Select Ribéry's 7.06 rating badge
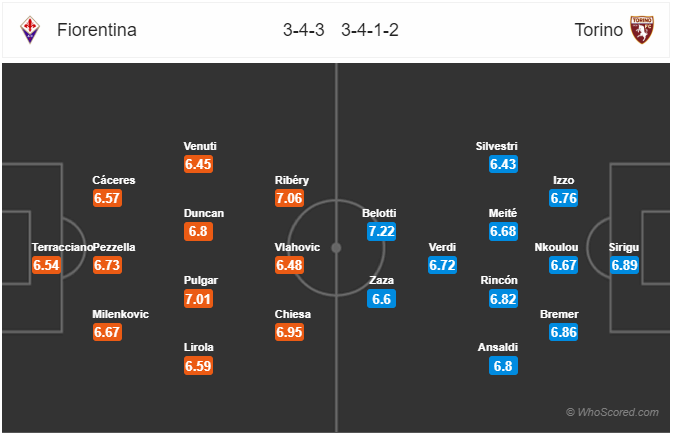Screen dimensions: 673x433 289,198
